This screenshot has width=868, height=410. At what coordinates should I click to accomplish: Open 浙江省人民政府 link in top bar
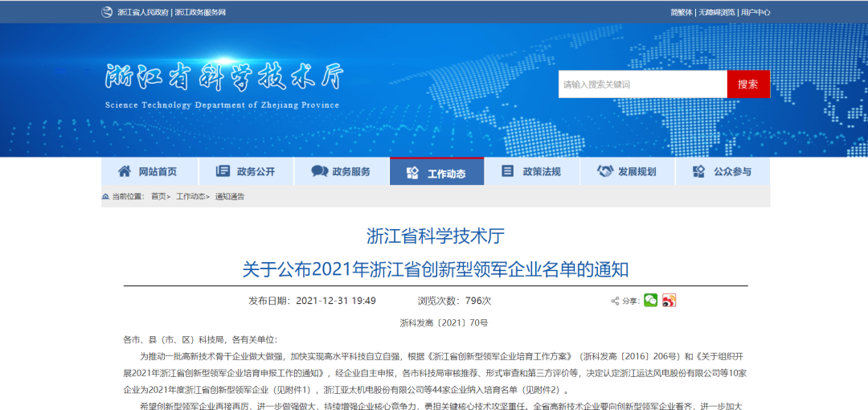[x=142, y=12]
